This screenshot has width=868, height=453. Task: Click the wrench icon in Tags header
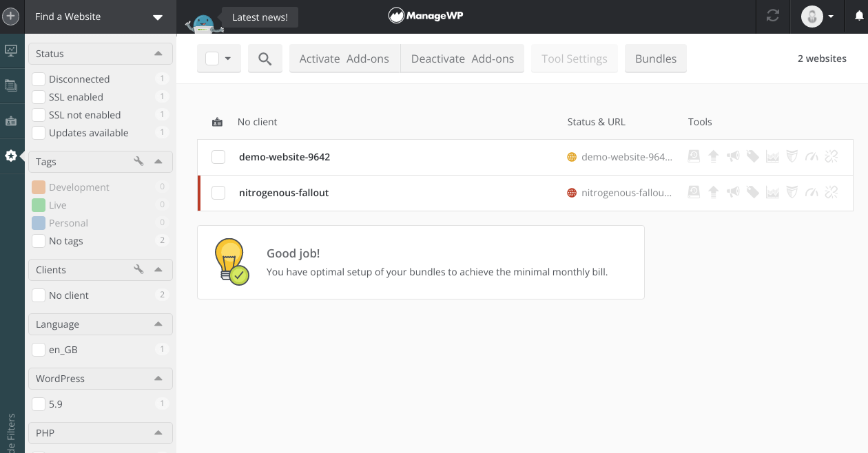pos(138,162)
